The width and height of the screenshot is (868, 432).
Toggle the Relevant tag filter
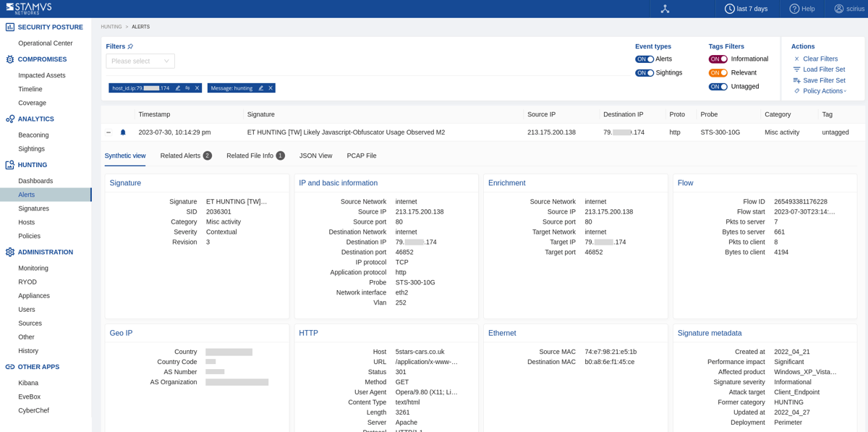click(718, 73)
